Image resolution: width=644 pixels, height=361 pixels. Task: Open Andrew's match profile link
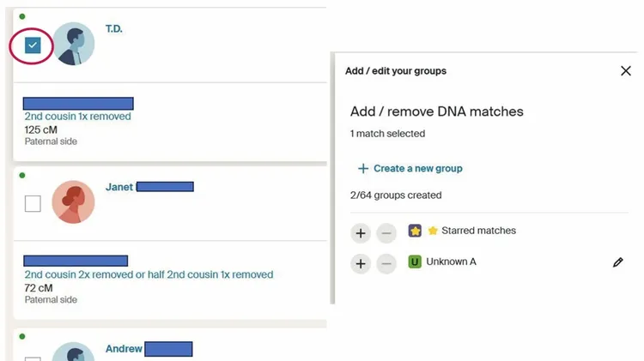pos(124,349)
